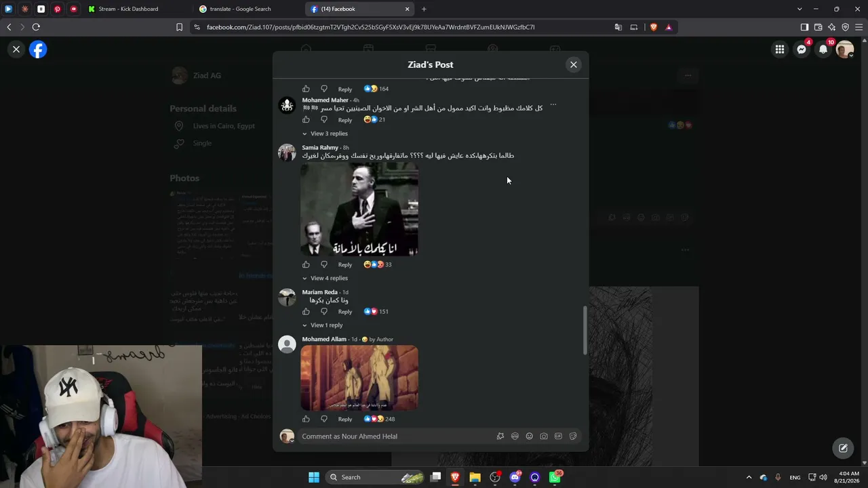Open the Windows Start menu
868x488 pixels.
[x=313, y=477]
